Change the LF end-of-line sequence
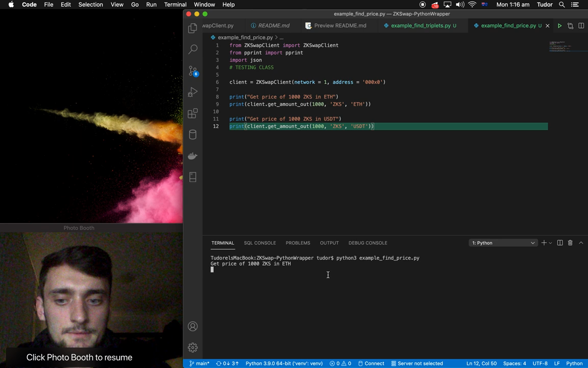Image resolution: width=588 pixels, height=368 pixels. [557, 363]
